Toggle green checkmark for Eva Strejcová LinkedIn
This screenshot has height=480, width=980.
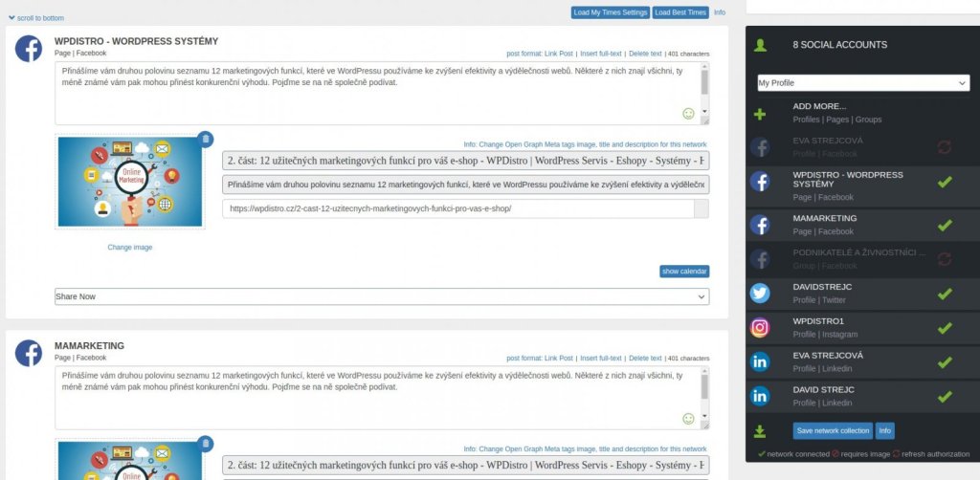945,362
